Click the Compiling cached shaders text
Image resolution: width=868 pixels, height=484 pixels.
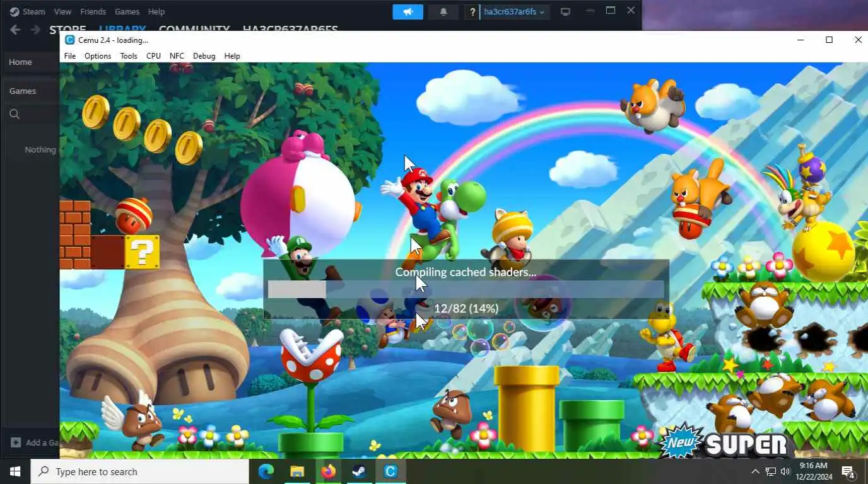pyautogui.click(x=466, y=272)
